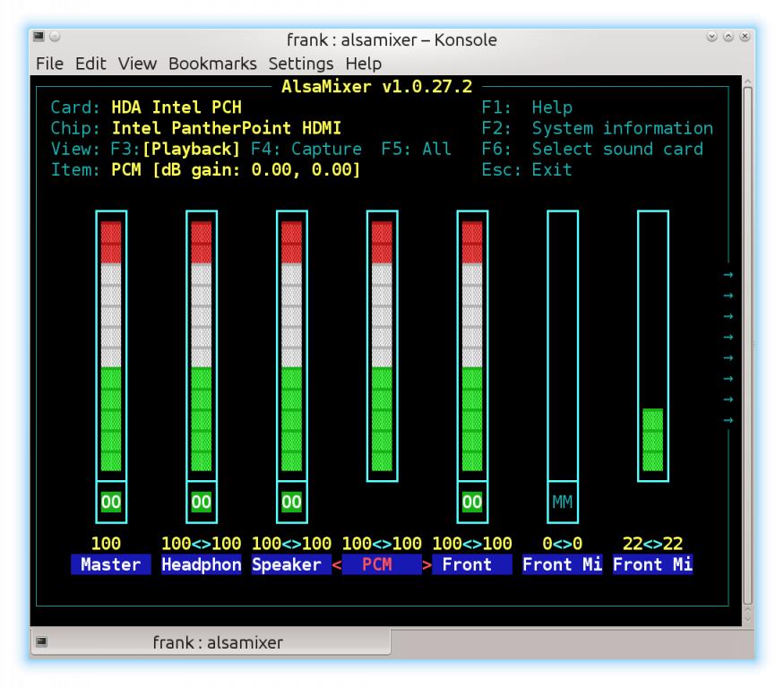Open the Bookmarks menu

click(212, 64)
